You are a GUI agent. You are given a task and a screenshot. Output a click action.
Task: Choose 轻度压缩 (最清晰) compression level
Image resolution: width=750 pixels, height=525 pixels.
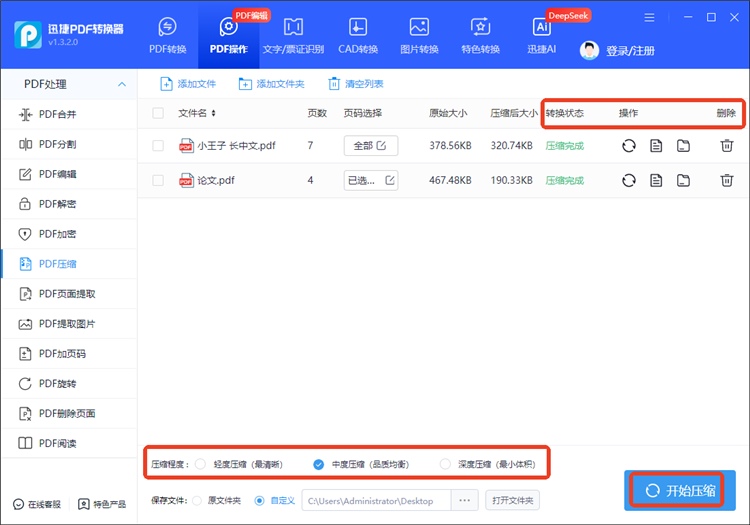[201, 464]
